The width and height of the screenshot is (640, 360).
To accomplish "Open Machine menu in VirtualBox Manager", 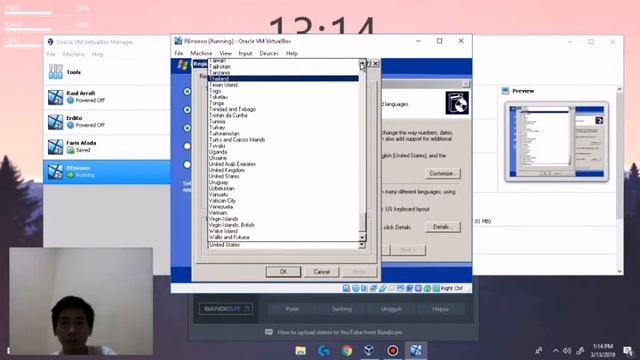I will pyautogui.click(x=73, y=54).
